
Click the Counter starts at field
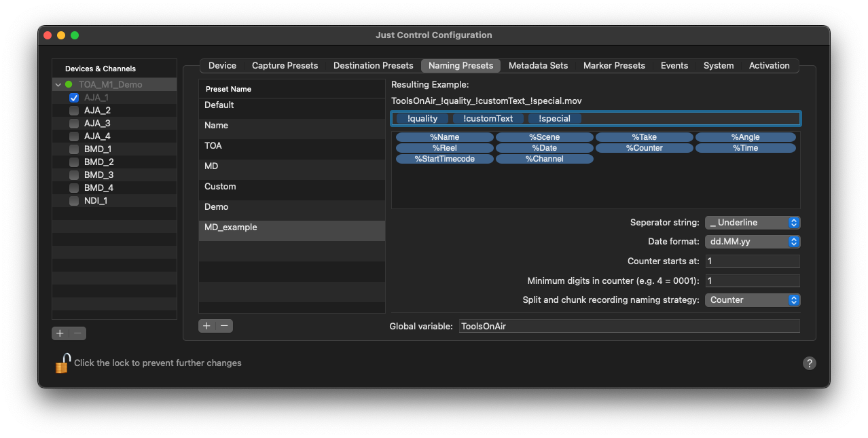point(753,261)
